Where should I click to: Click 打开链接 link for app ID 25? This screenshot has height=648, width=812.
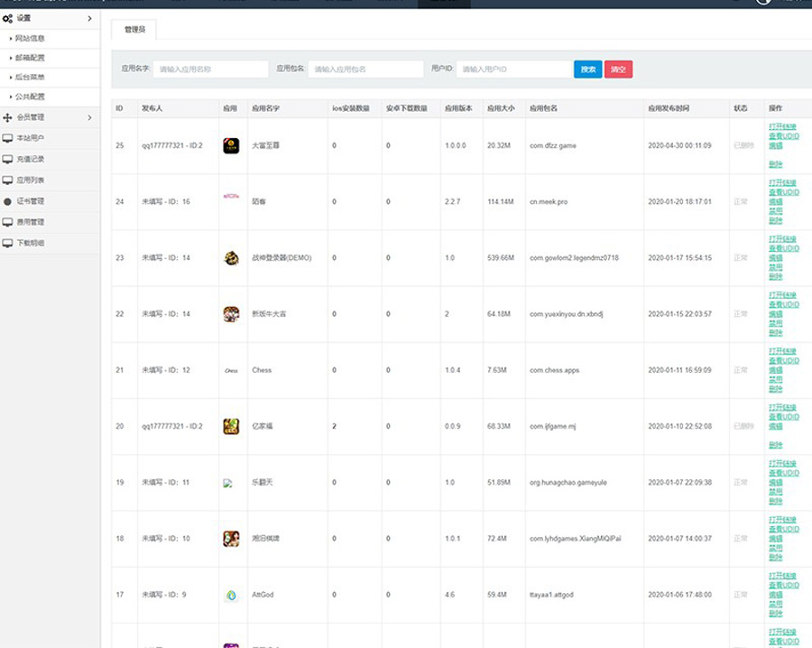point(783,127)
